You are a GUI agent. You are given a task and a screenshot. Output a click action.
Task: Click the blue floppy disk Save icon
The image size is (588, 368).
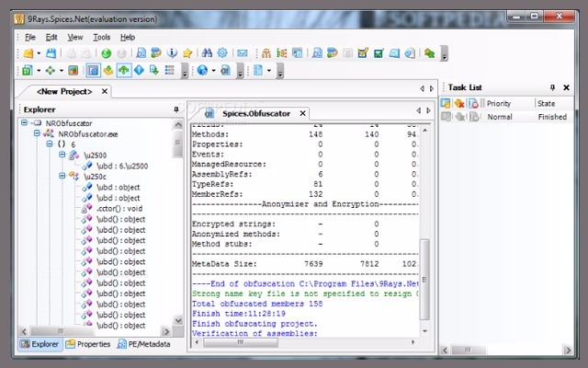51,53
